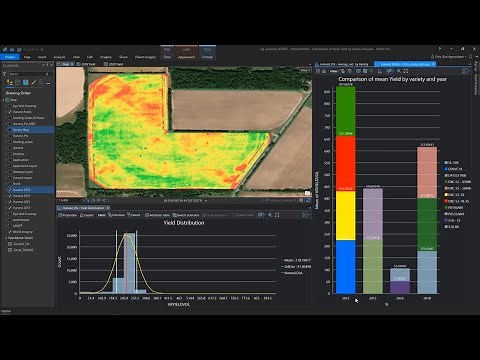Screen dimensions: 480x360
Task: Click full extent icon in variety chart toolbar
Action: coord(406,71)
